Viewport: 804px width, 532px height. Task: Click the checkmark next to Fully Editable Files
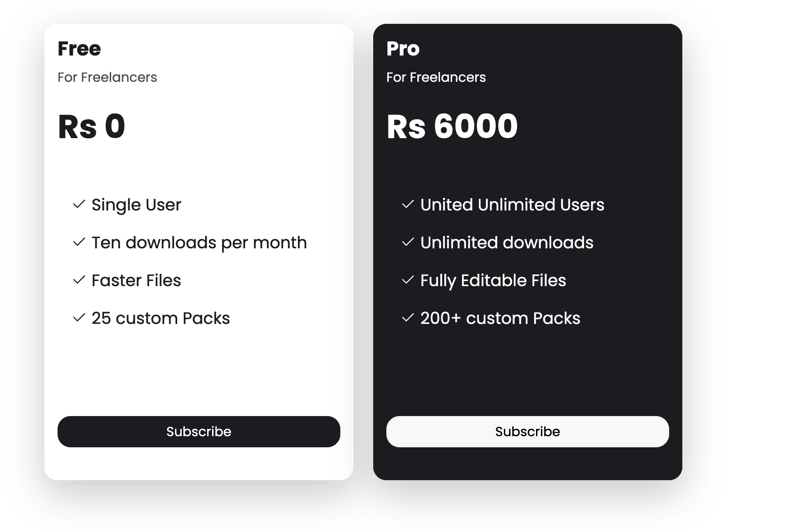(408, 280)
